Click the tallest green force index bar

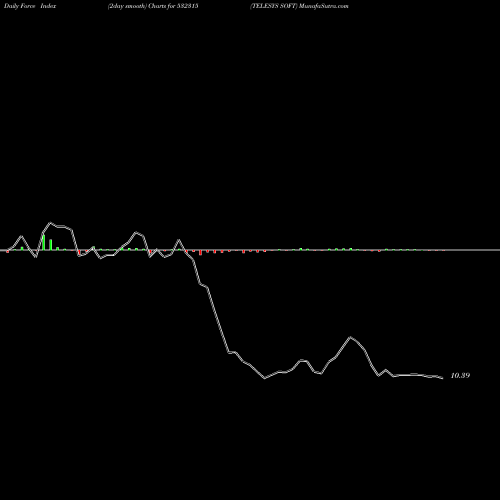(43, 242)
